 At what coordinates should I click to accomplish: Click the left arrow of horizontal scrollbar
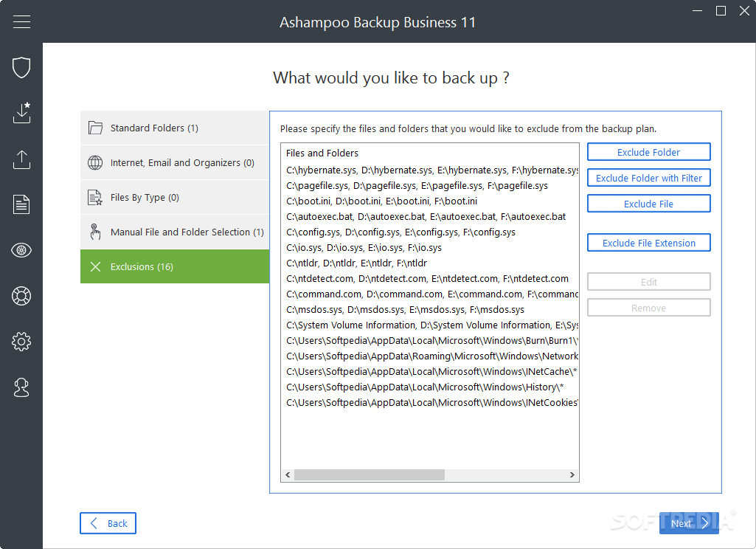click(x=288, y=474)
